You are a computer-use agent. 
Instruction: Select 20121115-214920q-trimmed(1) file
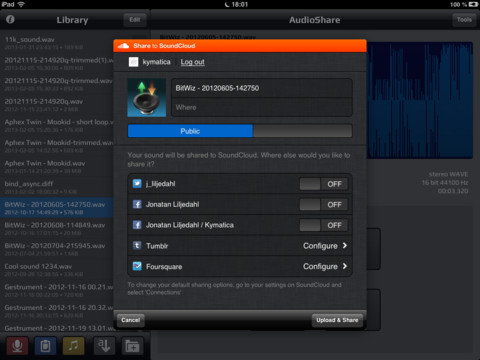57,63
